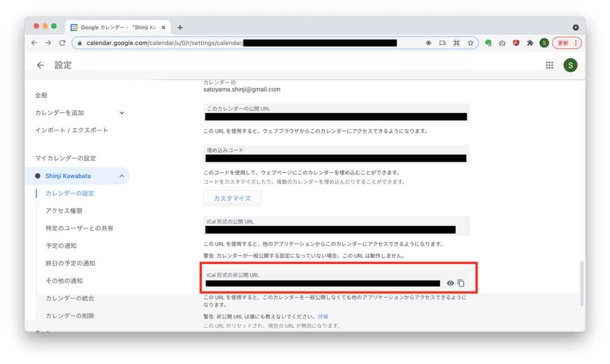Close the Google Calendar tab

click(163, 27)
